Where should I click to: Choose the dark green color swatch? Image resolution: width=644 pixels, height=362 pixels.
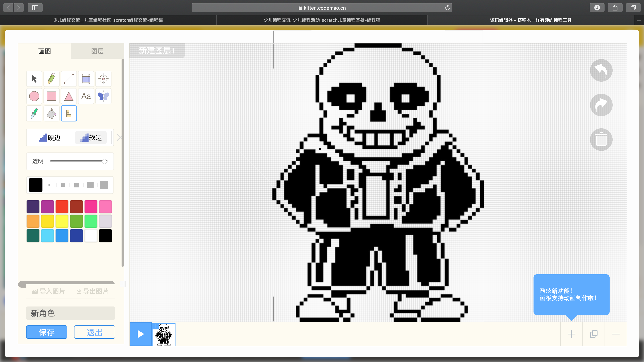(x=76, y=221)
